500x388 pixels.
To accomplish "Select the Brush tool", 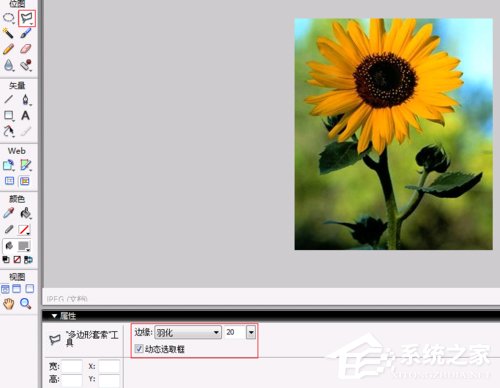I will click(x=26, y=33).
